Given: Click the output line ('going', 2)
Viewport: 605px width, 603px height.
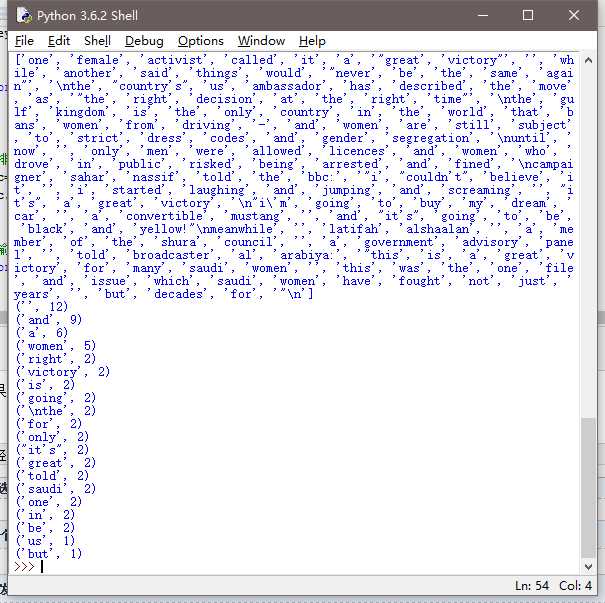Looking at the screenshot, I should 56,398.
